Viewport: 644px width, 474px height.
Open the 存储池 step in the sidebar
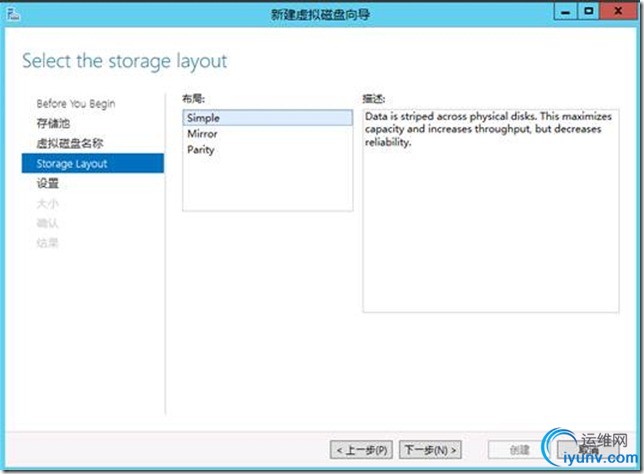tap(53, 123)
